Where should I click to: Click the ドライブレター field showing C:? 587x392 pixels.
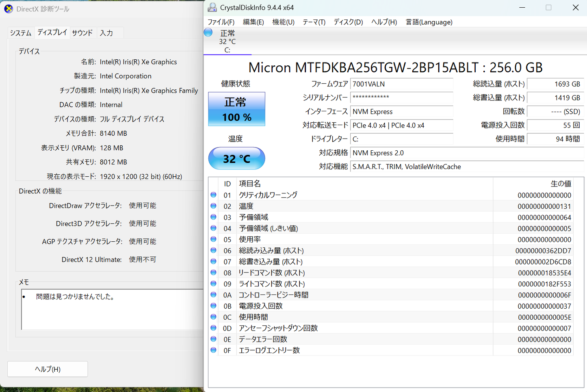tap(401, 139)
